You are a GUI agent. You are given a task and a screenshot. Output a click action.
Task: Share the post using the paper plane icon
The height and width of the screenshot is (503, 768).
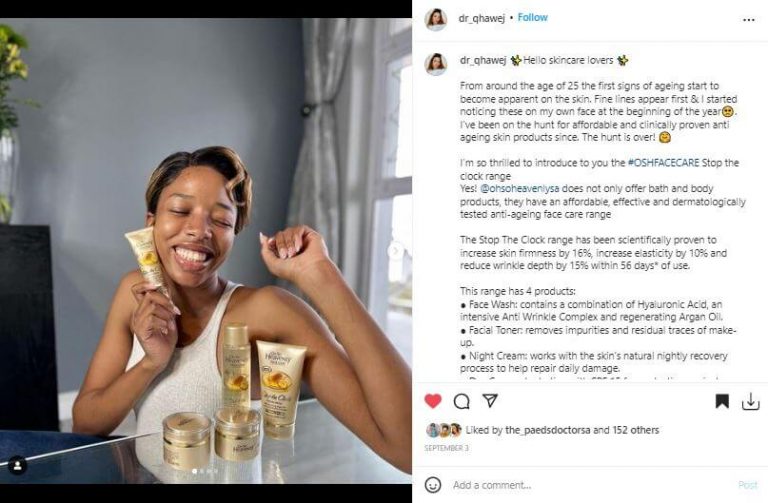490,400
